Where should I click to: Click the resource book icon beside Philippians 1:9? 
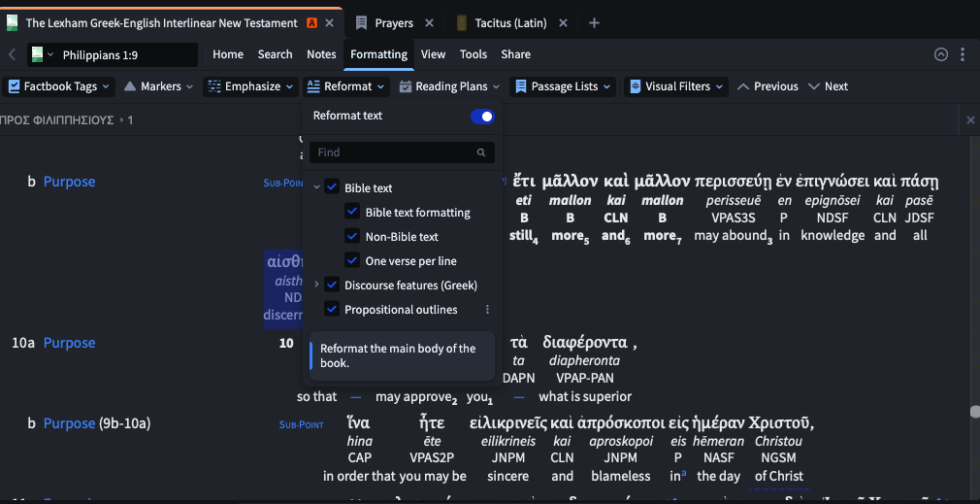(x=37, y=54)
